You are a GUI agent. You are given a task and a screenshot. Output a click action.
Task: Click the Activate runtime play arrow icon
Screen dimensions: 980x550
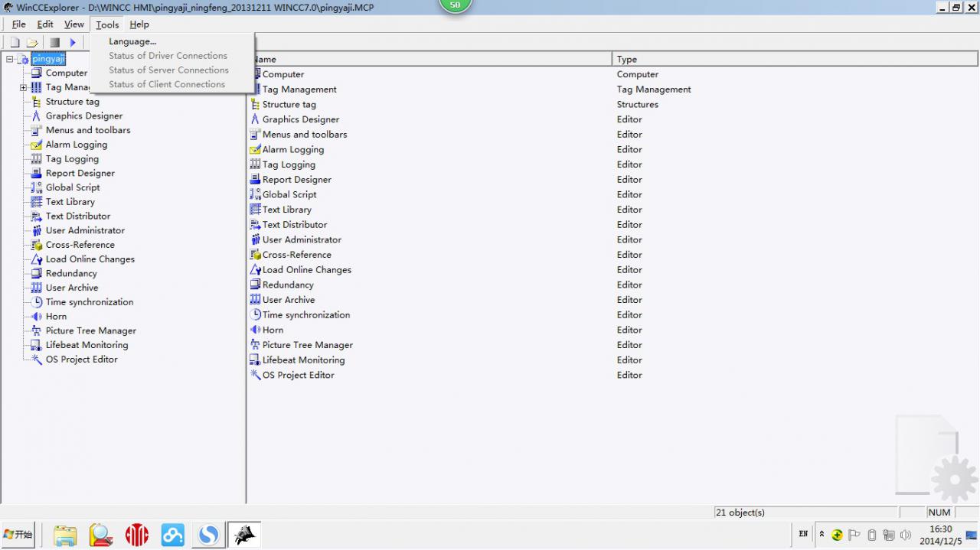pos(73,43)
